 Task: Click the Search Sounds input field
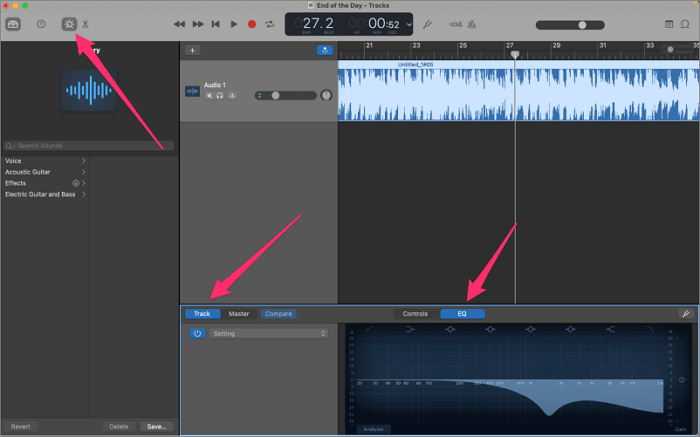(90, 146)
